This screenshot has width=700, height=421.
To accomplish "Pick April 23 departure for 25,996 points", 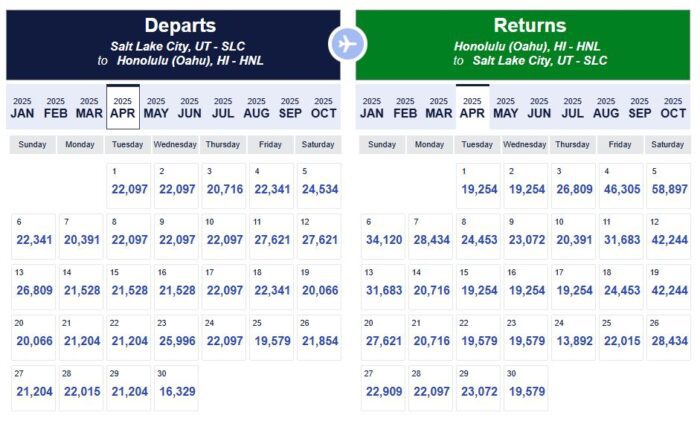I will (x=176, y=337).
